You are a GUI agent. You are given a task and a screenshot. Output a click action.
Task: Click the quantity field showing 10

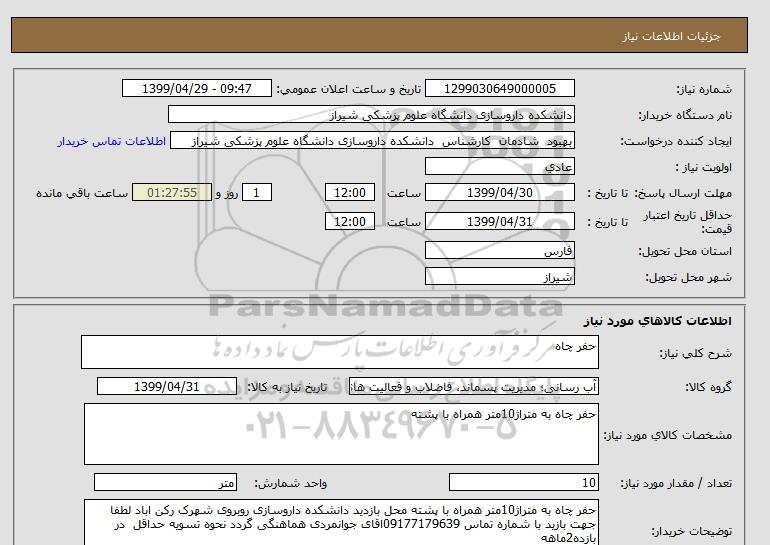click(523, 483)
